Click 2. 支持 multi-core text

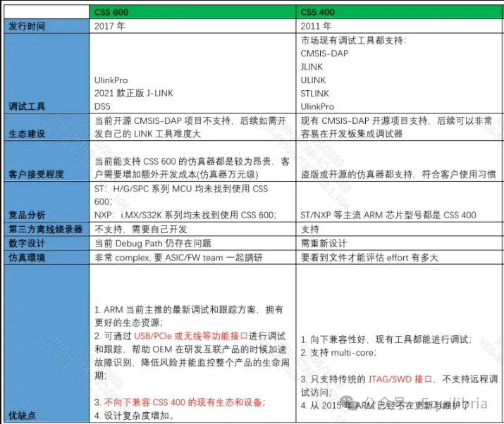point(338,352)
